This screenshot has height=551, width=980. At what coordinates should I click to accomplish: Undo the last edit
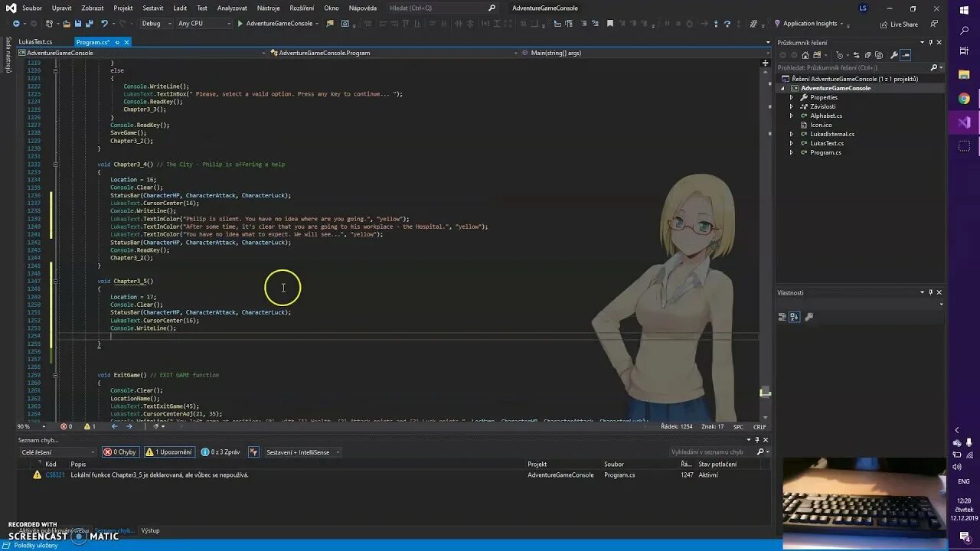click(x=105, y=24)
